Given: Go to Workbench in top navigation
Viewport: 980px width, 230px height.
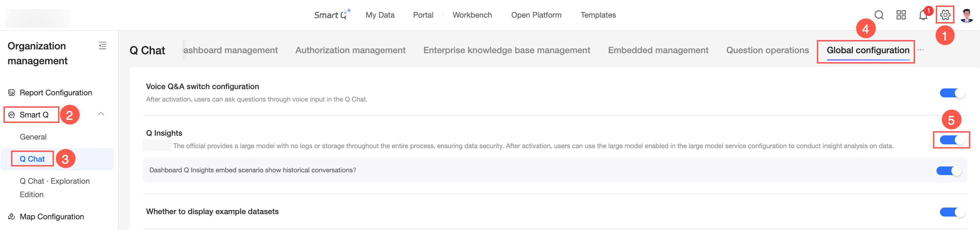Looking at the screenshot, I should (x=472, y=15).
